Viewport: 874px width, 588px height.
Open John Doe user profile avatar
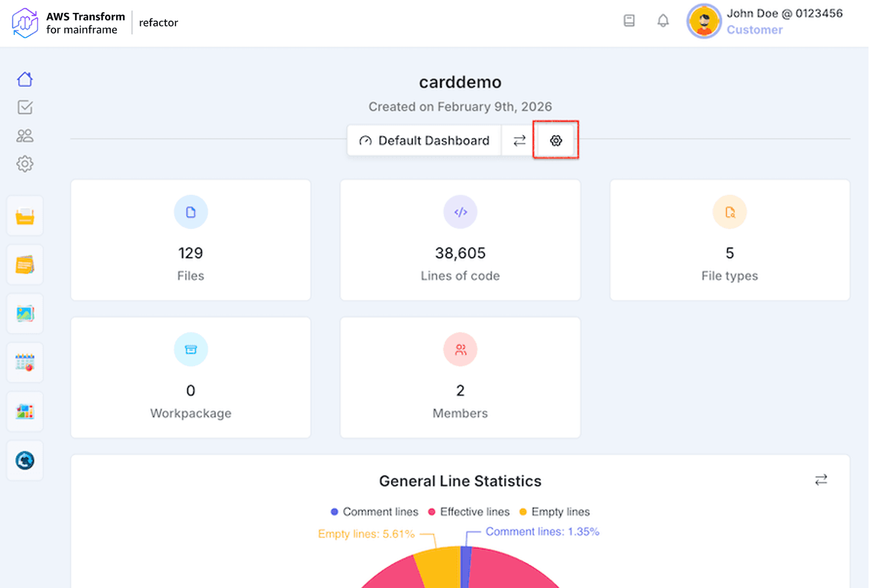click(x=704, y=21)
